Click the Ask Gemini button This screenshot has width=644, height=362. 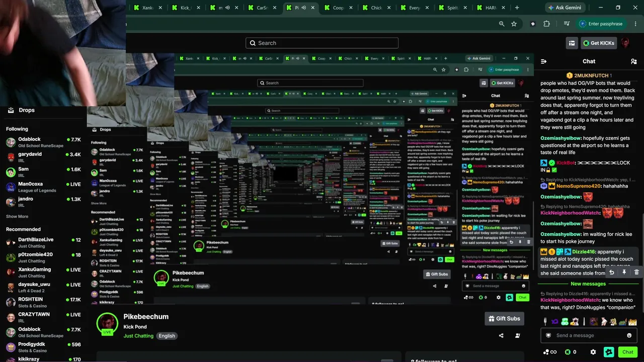(x=564, y=8)
